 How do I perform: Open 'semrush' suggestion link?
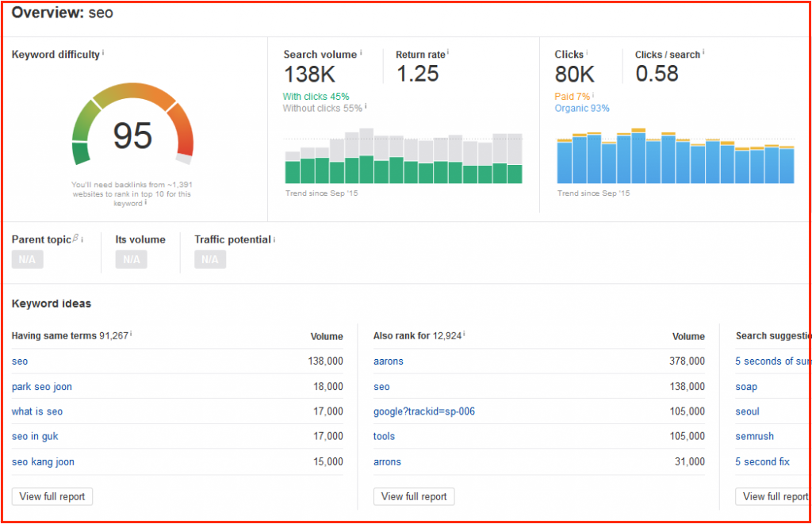[755, 437]
